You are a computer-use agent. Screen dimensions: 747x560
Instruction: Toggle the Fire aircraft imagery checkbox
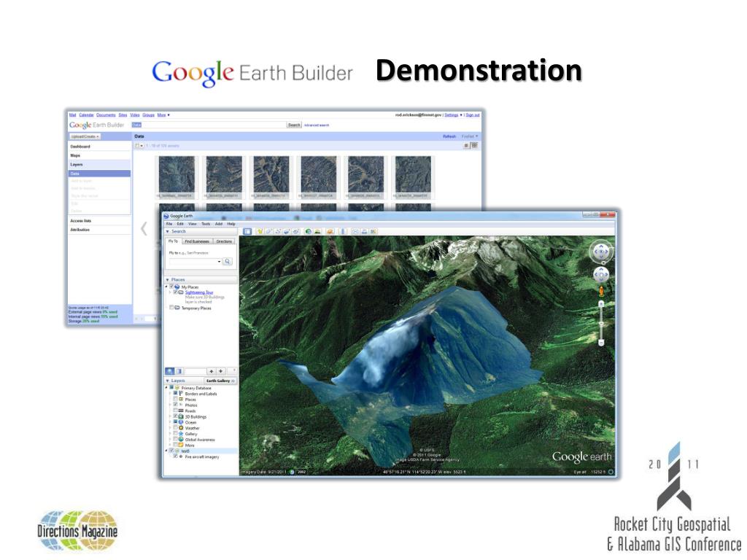tap(175, 456)
